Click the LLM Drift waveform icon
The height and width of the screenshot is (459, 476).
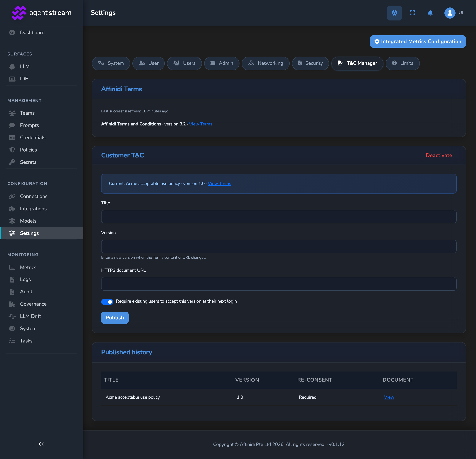click(x=12, y=316)
